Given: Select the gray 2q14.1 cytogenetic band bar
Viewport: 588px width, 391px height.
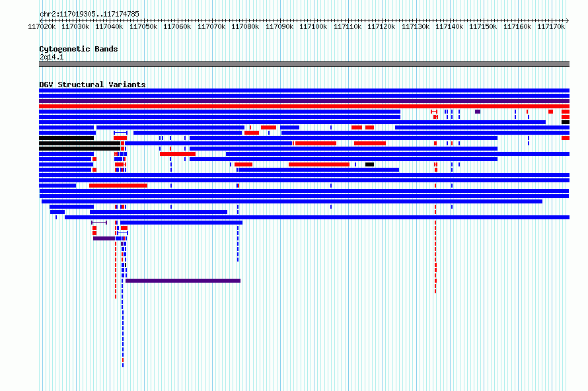Looking at the screenshot, I should (x=304, y=64).
